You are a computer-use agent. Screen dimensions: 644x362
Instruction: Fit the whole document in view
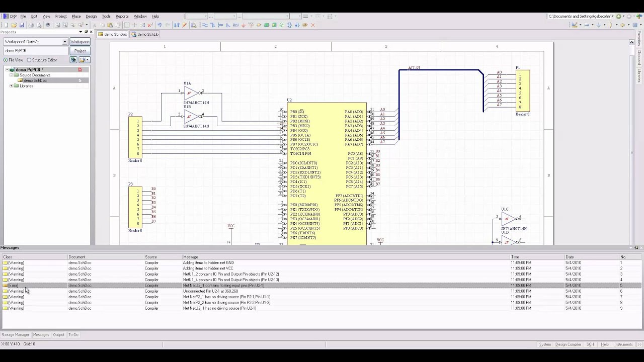pyautogui.click(x=57, y=25)
